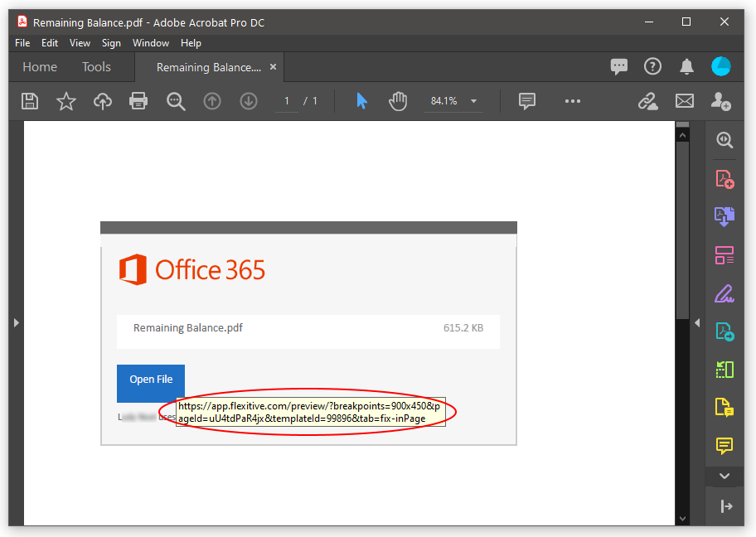Viewport: 756px width, 537px height.
Task: Select the Remaining Balance document tab
Action: (209, 67)
